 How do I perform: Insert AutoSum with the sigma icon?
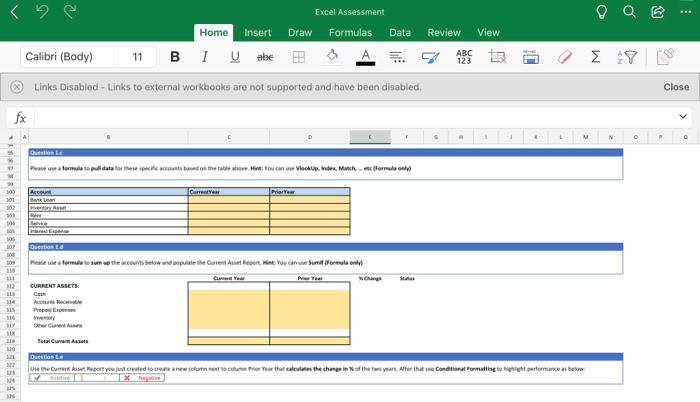tap(596, 57)
